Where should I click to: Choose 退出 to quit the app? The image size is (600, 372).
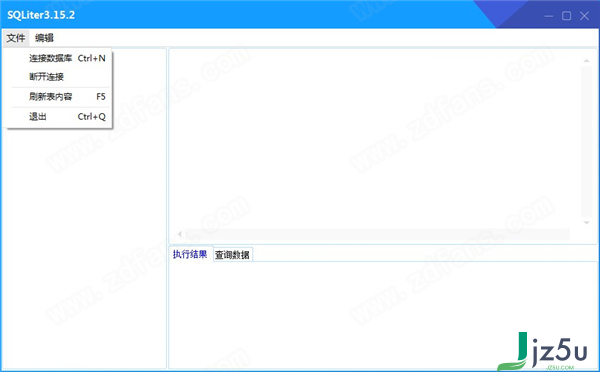pos(58,116)
